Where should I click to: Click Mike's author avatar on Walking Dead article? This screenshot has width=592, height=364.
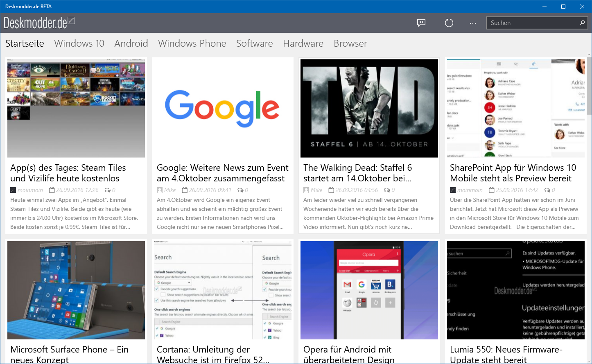[x=306, y=190]
